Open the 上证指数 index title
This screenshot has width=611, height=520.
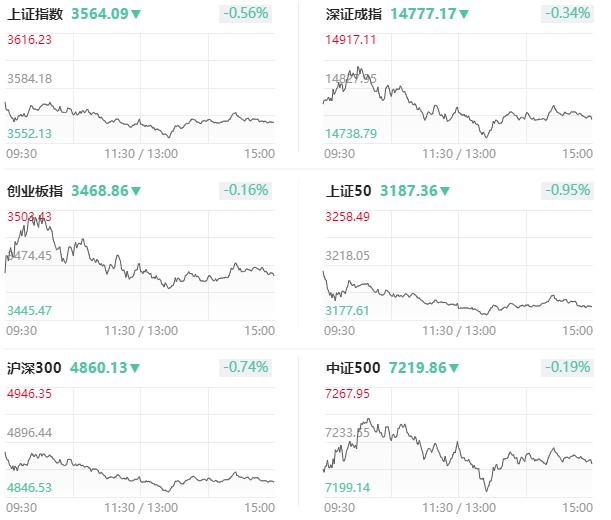(35, 14)
